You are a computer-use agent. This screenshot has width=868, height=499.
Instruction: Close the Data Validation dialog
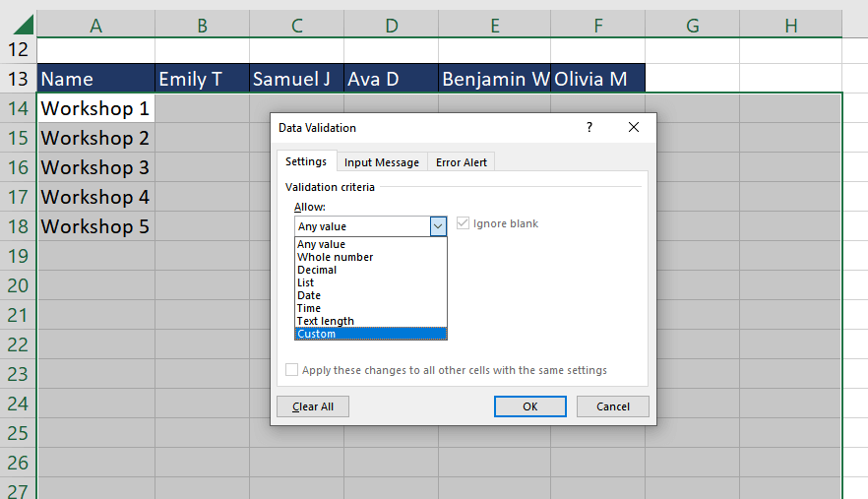[x=634, y=127]
